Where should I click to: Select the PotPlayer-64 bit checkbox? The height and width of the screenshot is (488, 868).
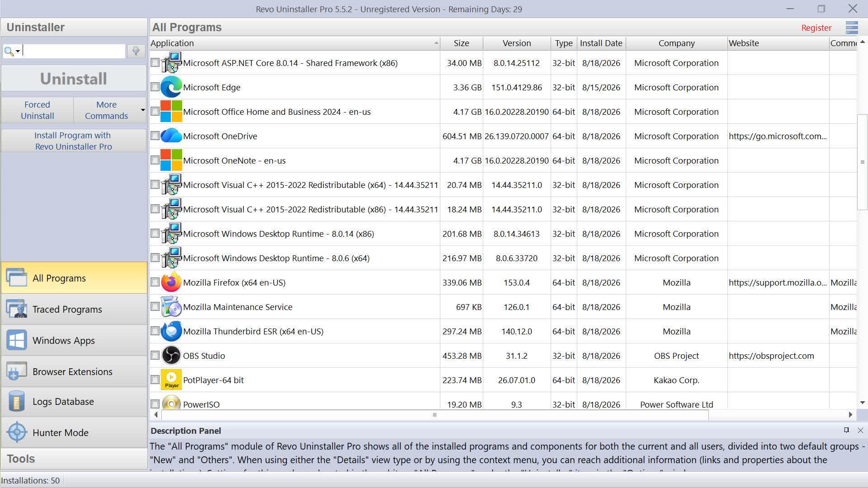[155, 380]
